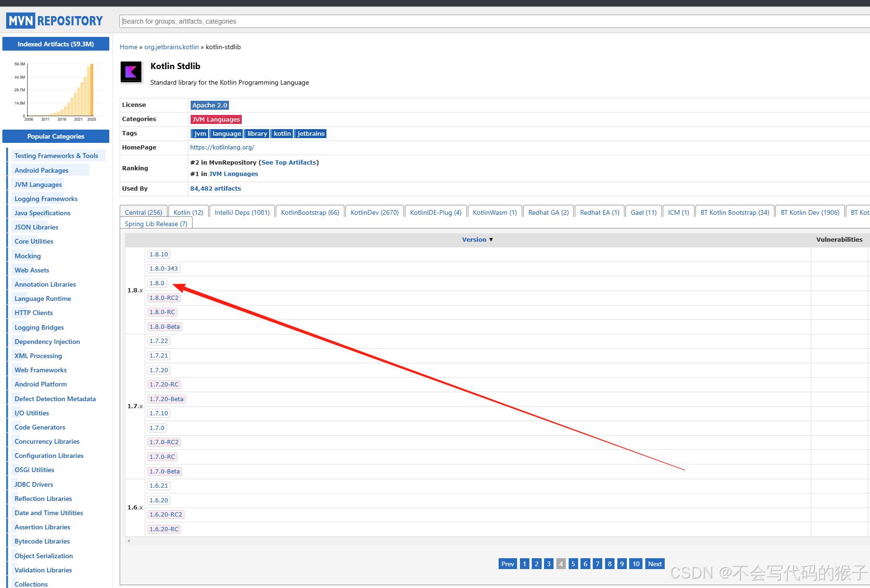Go to page 3

[x=549, y=564]
